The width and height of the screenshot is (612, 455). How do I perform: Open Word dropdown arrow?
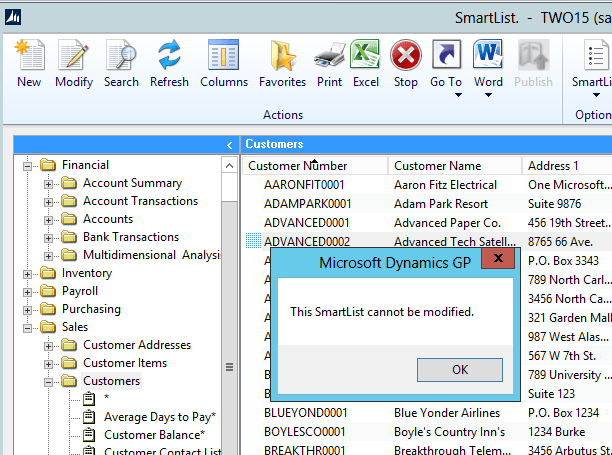pos(488,95)
